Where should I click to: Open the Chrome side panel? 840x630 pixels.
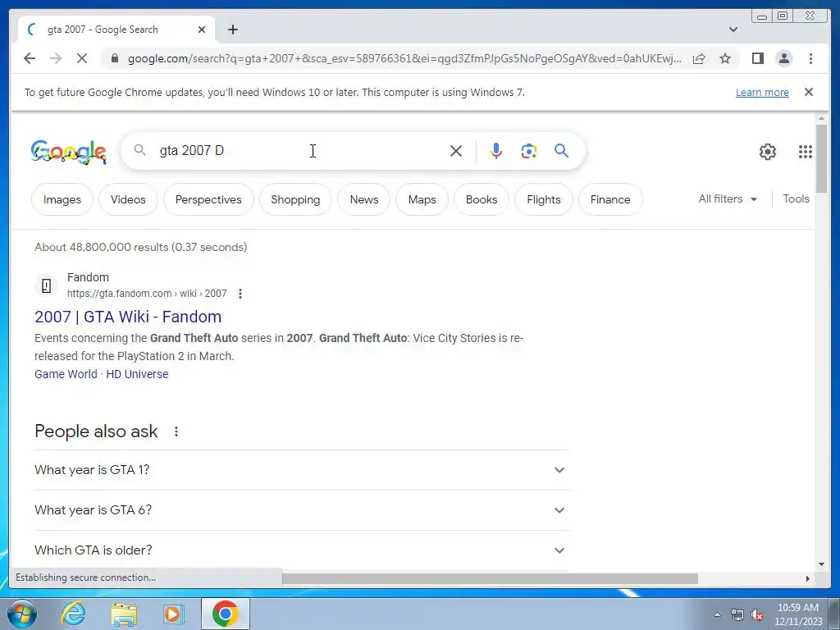coord(757,58)
